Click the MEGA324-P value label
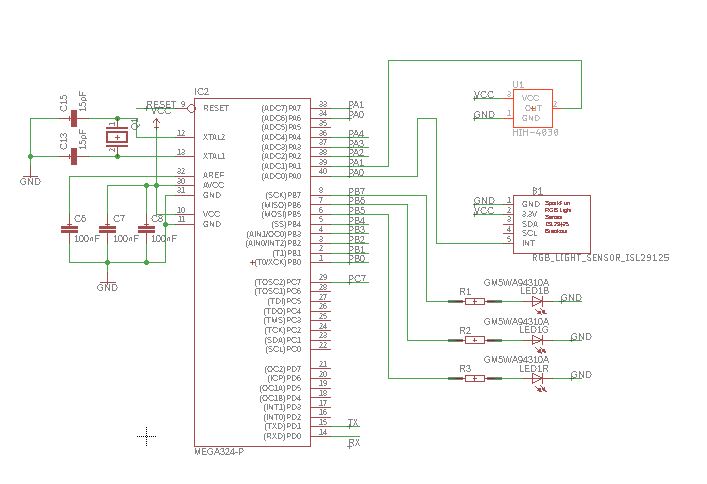Screen dimensions: 707x484 click(219, 452)
